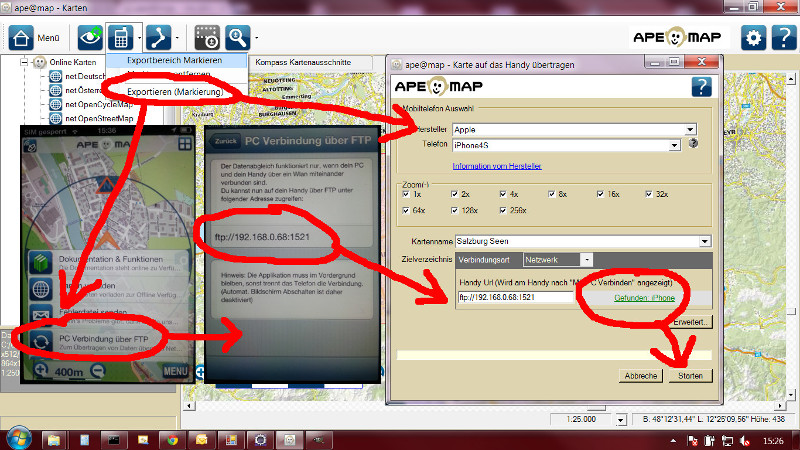Uncheck the 64x zoom level
This screenshot has width=800, height=450.
(406, 210)
